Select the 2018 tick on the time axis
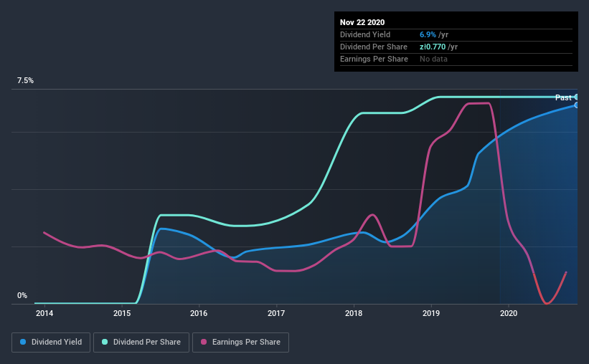The image size is (589, 364). (x=354, y=313)
